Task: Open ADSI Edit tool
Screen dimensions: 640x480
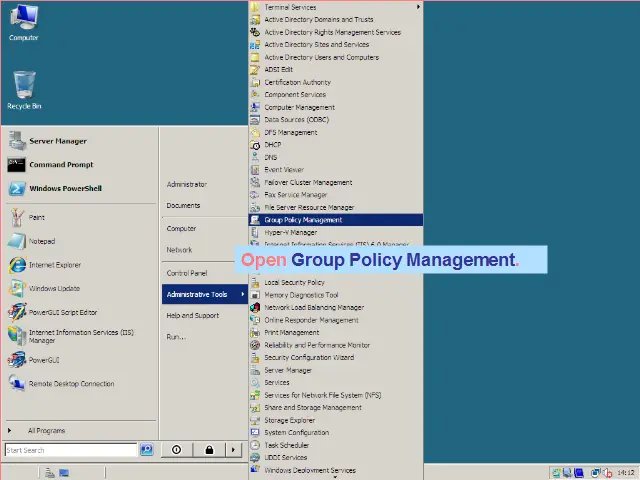Action: (x=336, y=69)
